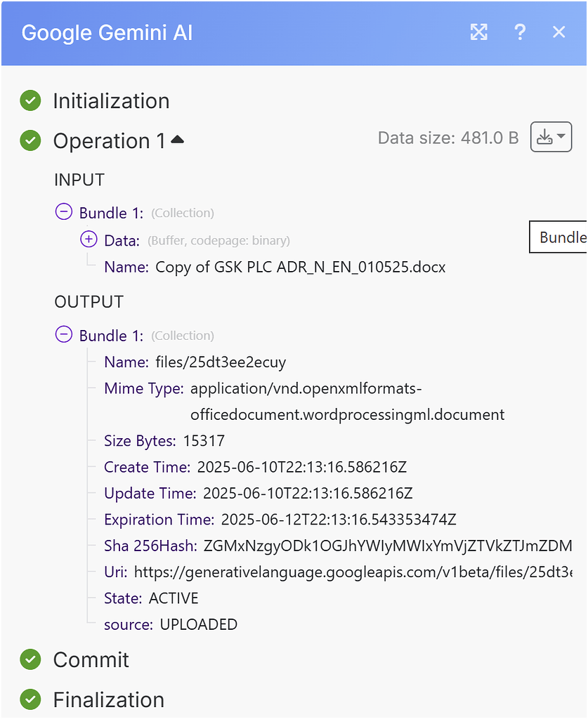This screenshot has width=588, height=719.
Task: Collapse the INPUT Bundle 1 collection
Action: [x=64, y=211]
